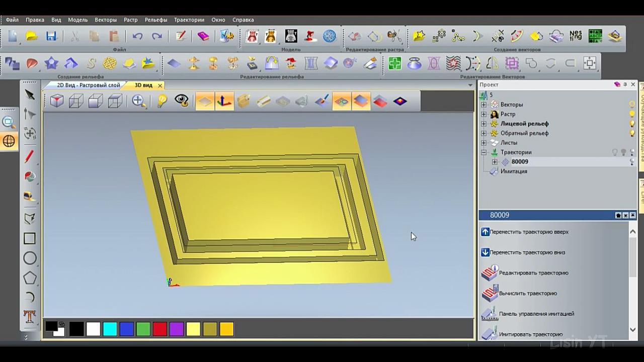
Task: Select the arrow selection tool
Action: (x=30, y=95)
